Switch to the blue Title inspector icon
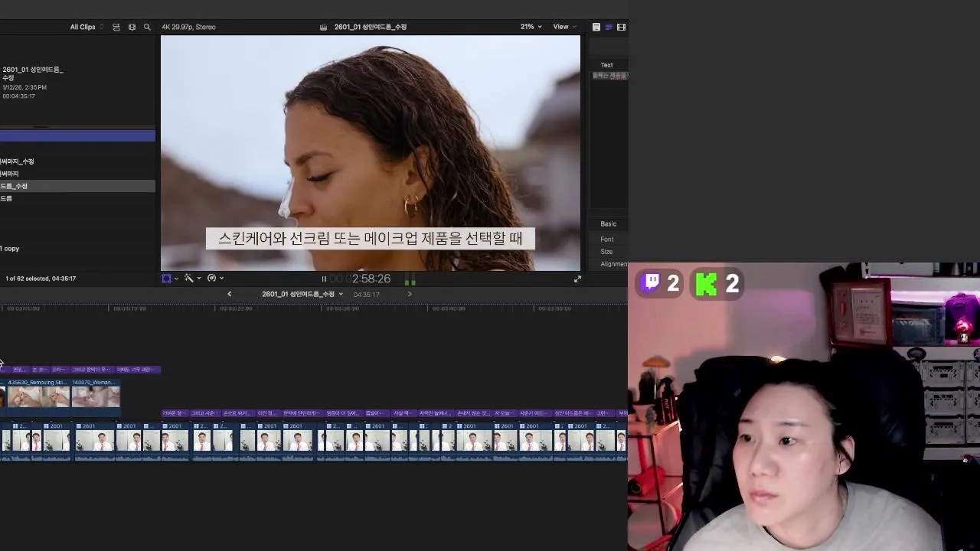This screenshot has height=551, width=980. tap(609, 27)
